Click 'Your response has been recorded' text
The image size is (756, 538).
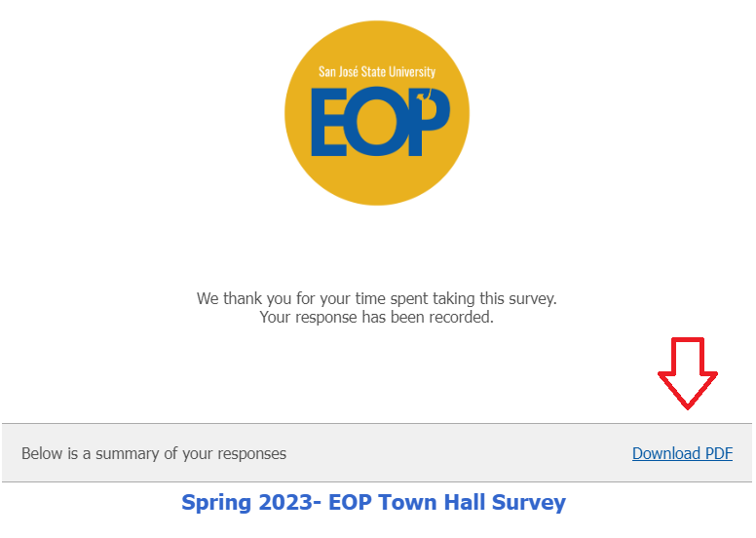pyautogui.click(x=377, y=317)
